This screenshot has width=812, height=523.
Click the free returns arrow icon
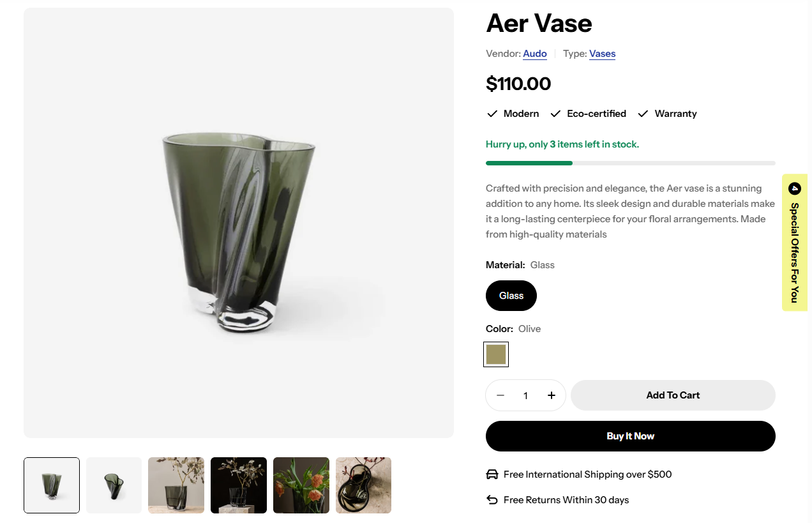492,500
